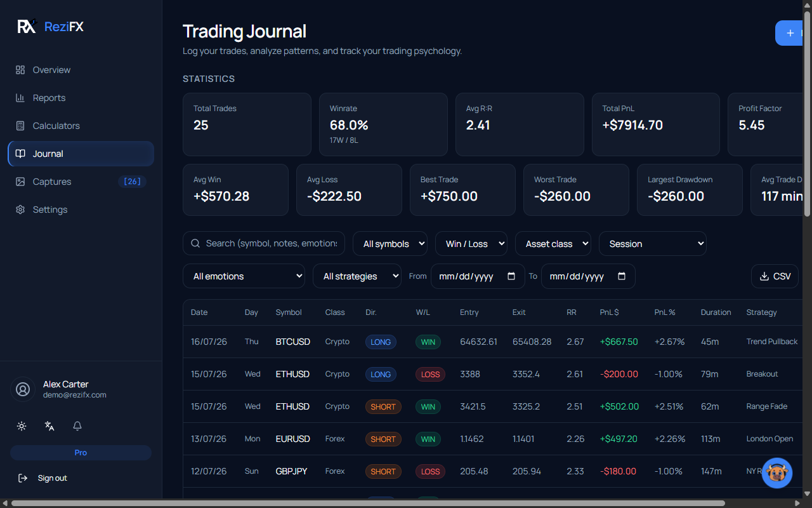The height and width of the screenshot is (508, 812).
Task: Click the London Open strategy cell
Action: [769, 439]
